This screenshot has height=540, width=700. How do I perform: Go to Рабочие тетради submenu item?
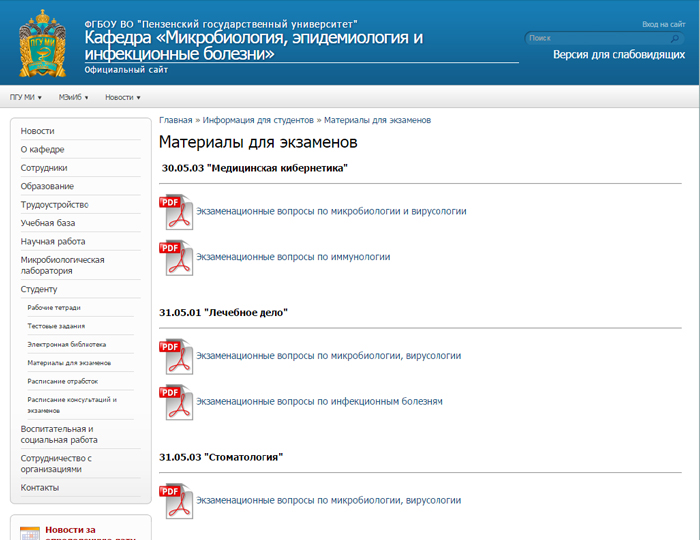click(x=54, y=308)
